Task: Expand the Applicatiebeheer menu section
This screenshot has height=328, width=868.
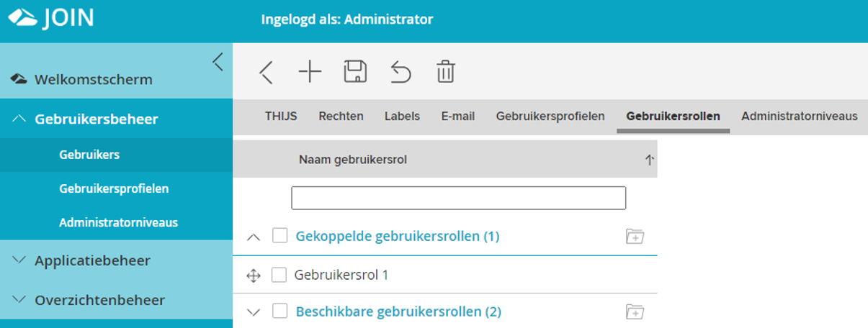Action: [x=19, y=260]
